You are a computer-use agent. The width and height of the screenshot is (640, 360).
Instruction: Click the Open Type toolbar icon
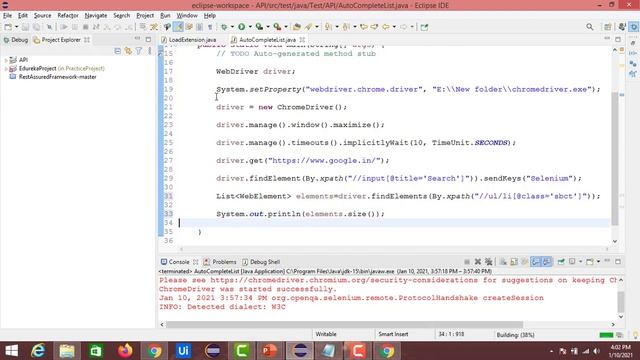coord(297,27)
